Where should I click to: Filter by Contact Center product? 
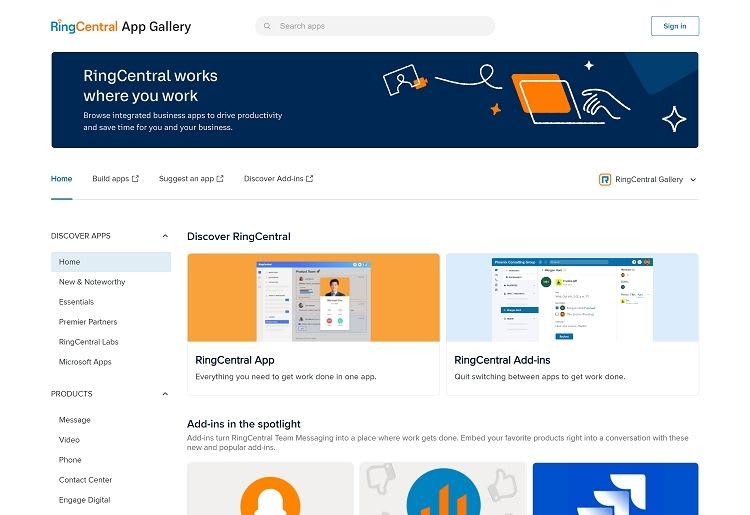[x=85, y=480]
